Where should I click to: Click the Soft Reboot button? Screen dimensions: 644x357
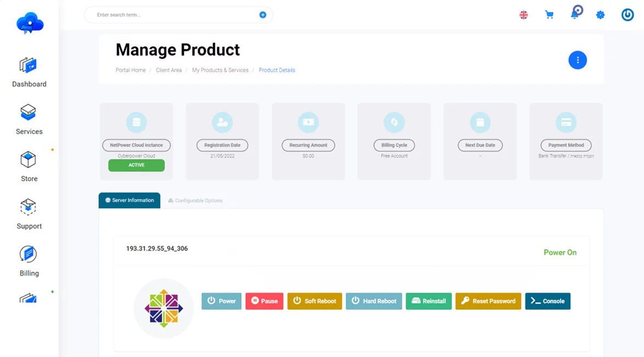[315, 301]
